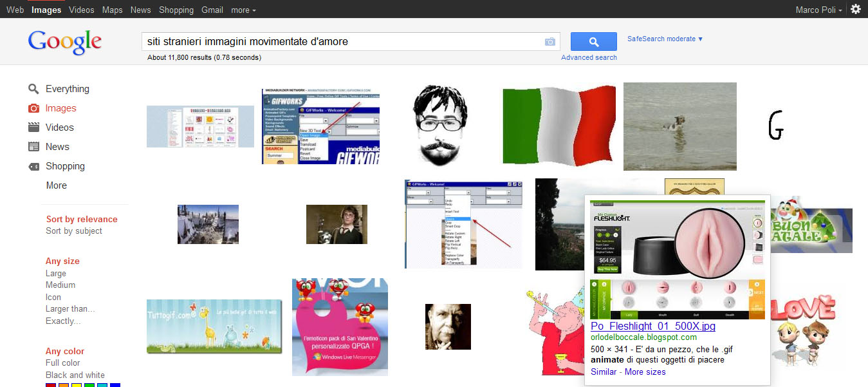Open Gmail from the top bar
The width and height of the screenshot is (868, 387).
212,10
